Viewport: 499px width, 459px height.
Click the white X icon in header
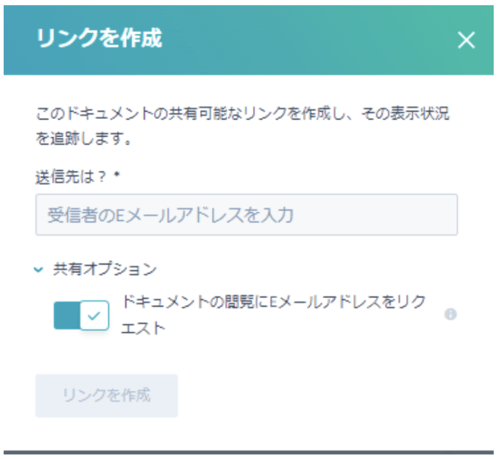point(466,40)
